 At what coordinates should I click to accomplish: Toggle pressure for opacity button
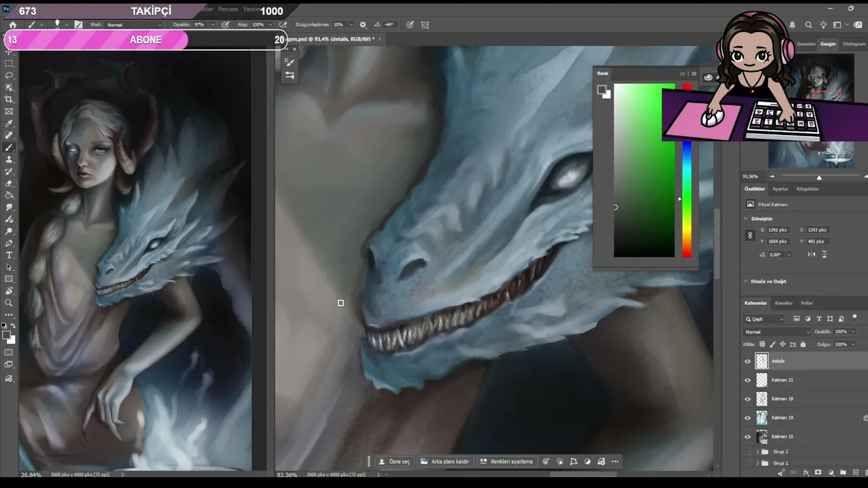click(x=226, y=24)
